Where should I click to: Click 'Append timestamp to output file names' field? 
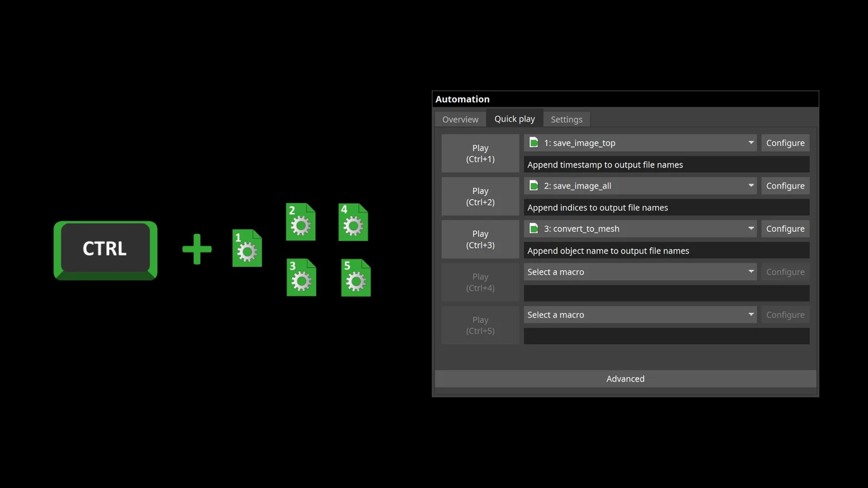click(667, 164)
